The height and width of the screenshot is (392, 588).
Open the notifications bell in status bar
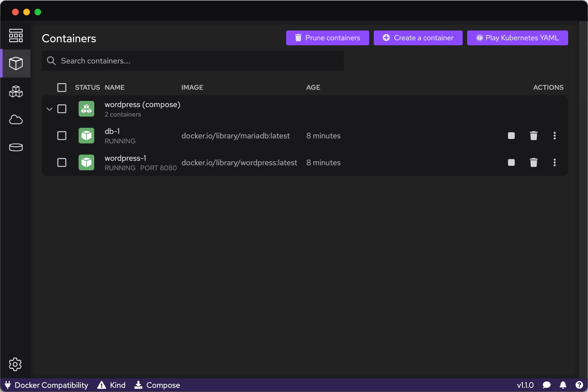click(563, 385)
